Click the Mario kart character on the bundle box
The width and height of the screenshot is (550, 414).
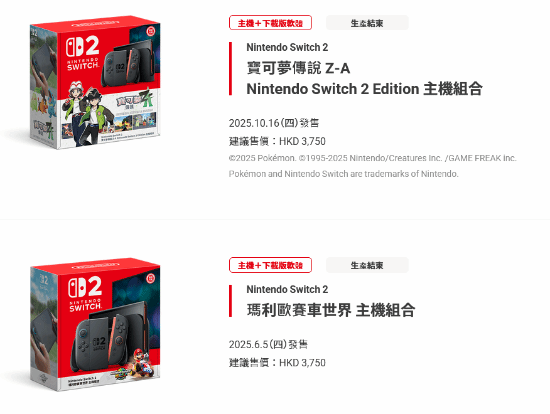[x=143, y=362]
